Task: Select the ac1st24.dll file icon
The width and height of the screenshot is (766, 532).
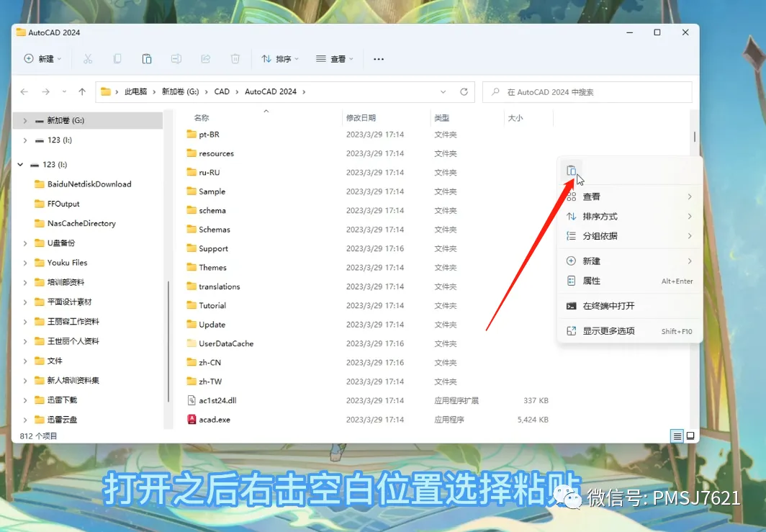Action: (x=191, y=400)
